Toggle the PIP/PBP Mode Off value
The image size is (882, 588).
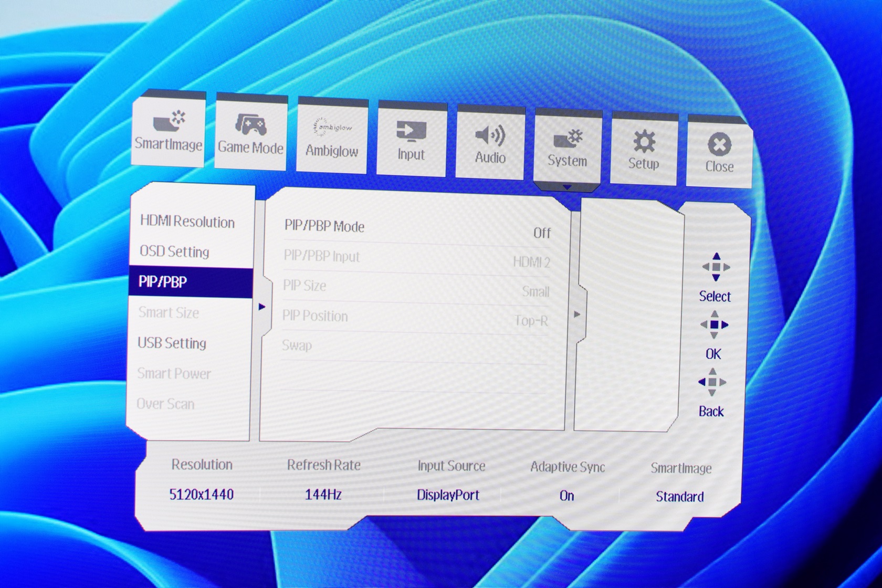[x=542, y=233]
